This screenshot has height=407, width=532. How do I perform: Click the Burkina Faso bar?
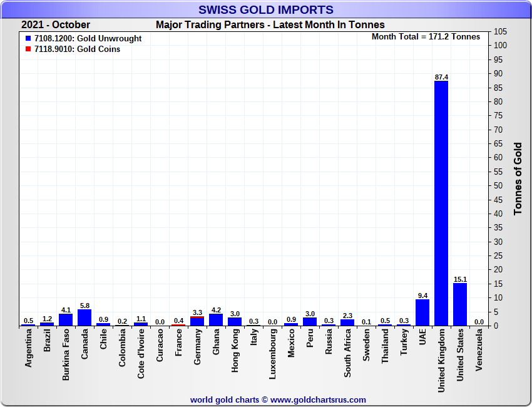point(66,320)
